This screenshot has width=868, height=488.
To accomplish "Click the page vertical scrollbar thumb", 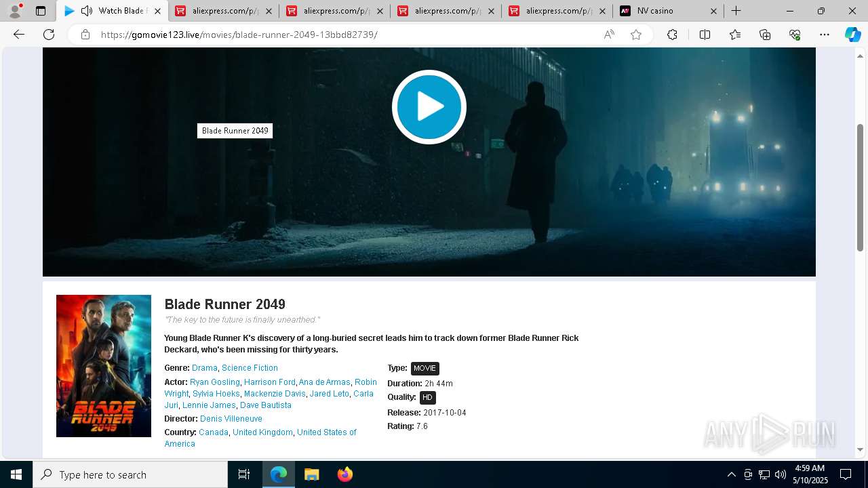I will (x=861, y=187).
